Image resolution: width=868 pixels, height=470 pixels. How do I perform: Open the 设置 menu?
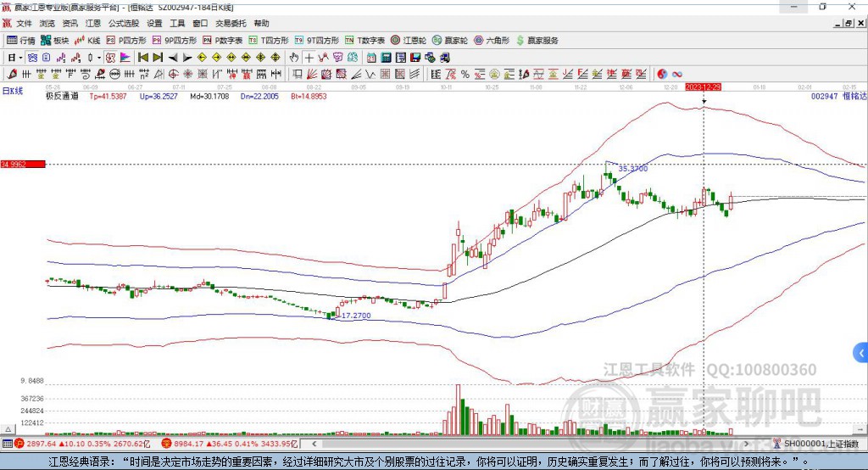154,23
